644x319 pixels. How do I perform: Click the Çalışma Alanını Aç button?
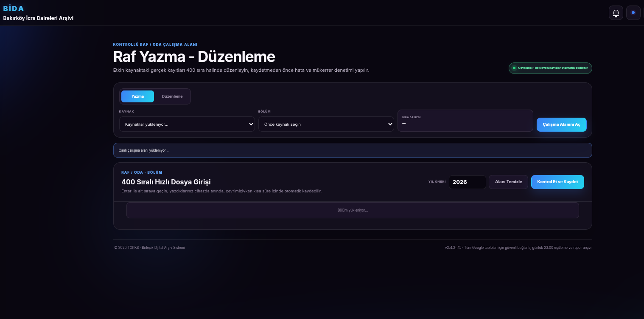[x=562, y=124]
